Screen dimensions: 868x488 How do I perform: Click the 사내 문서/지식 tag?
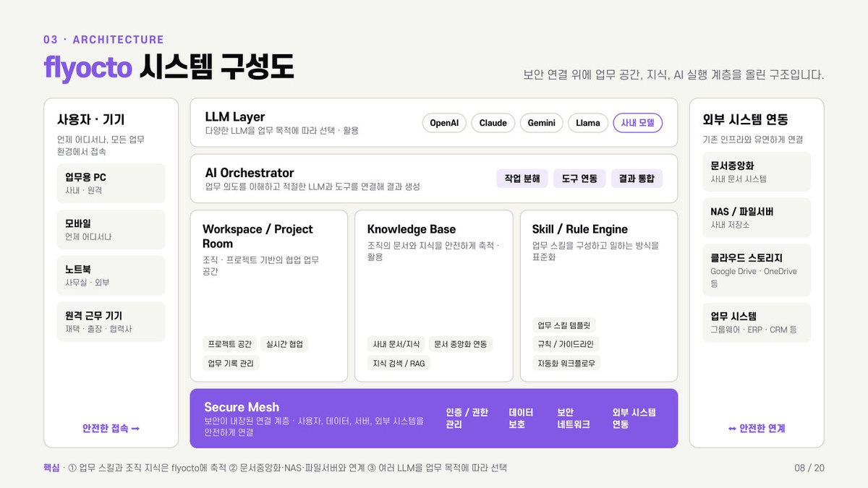click(x=396, y=344)
